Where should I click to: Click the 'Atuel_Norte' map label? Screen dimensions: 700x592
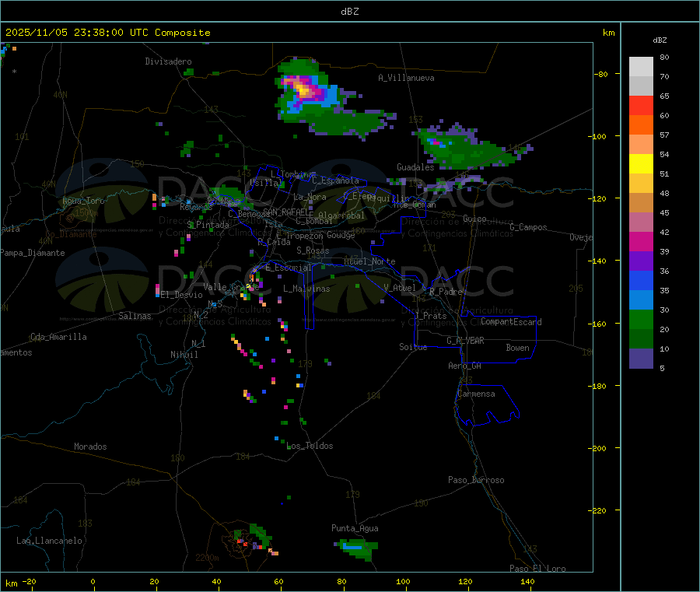pos(369,261)
